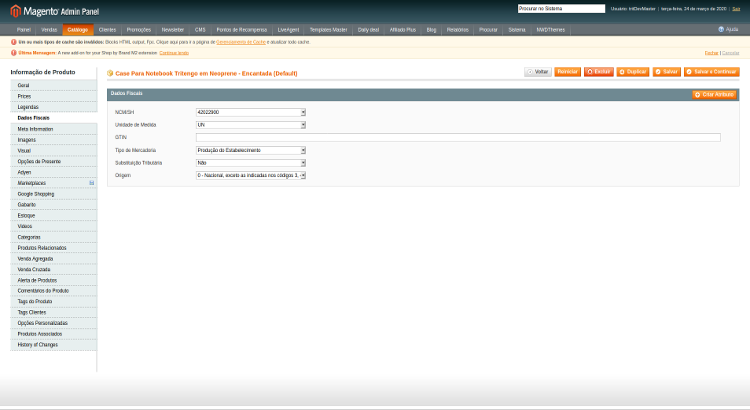Click the Reiniciar button
This screenshot has width=750, height=410.
pyautogui.click(x=567, y=72)
